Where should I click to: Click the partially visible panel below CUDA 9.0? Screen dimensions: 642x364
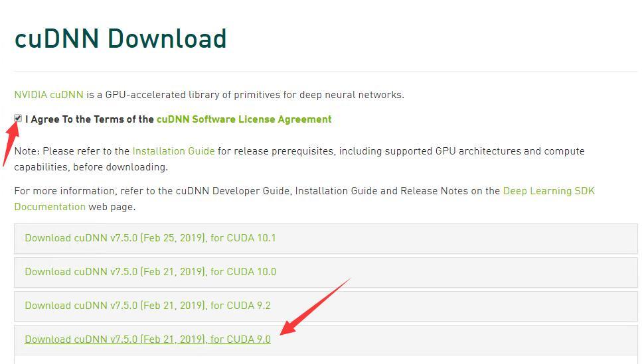325,360
